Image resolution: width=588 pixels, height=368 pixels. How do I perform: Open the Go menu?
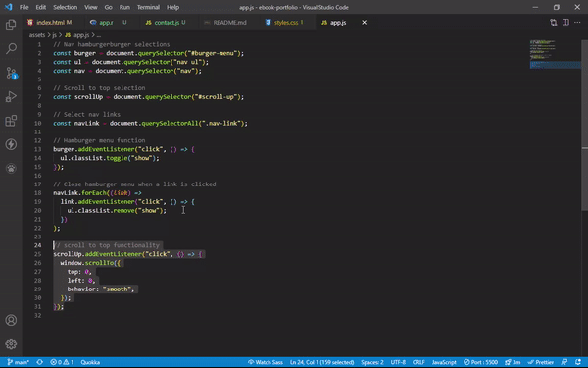pos(108,7)
